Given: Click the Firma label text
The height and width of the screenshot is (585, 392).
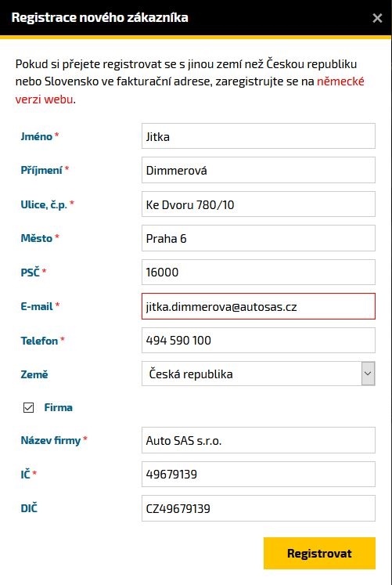Looking at the screenshot, I should pyautogui.click(x=58, y=407).
